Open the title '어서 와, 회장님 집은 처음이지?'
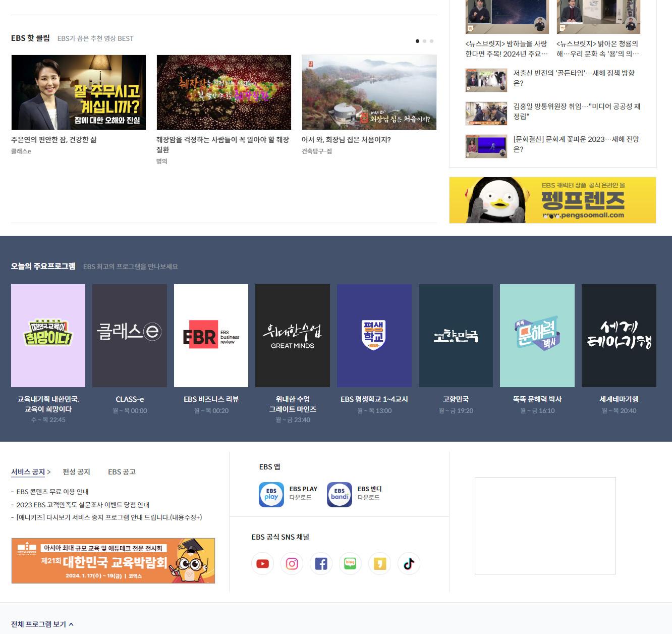 [x=346, y=140]
